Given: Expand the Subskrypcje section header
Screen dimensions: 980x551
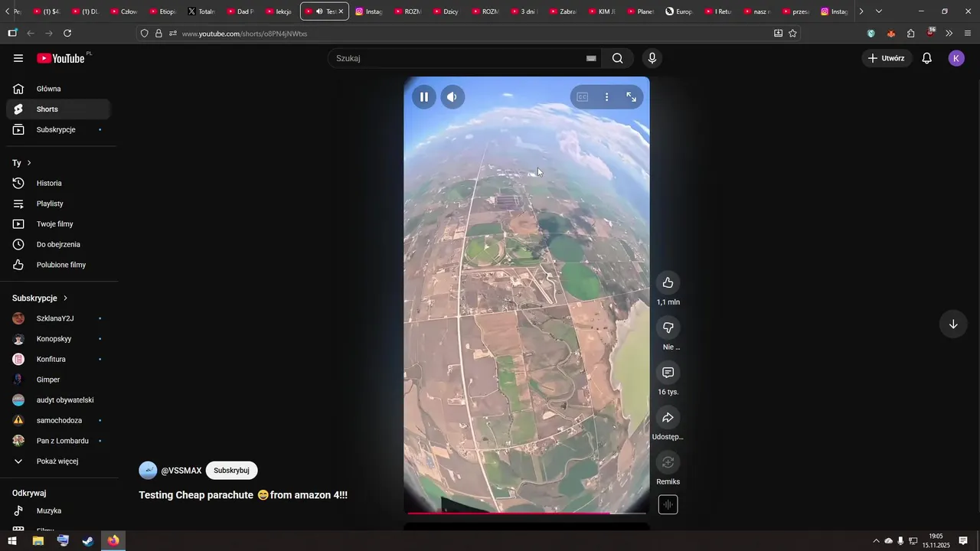Looking at the screenshot, I should click(x=40, y=298).
